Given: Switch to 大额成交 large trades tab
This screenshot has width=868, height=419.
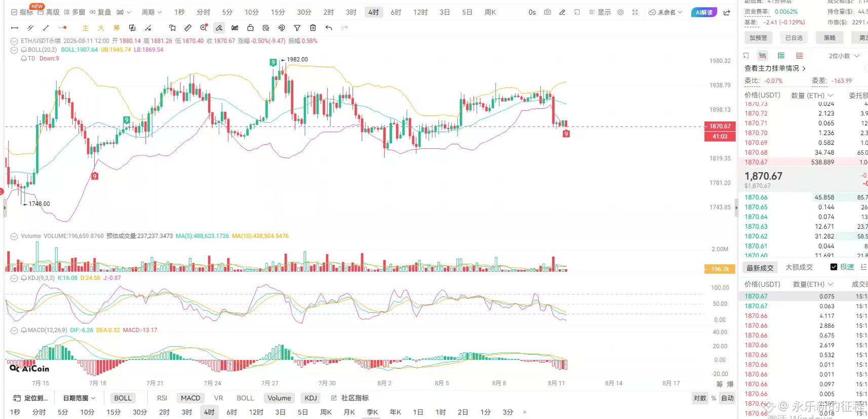Looking at the screenshot, I should point(799,267).
